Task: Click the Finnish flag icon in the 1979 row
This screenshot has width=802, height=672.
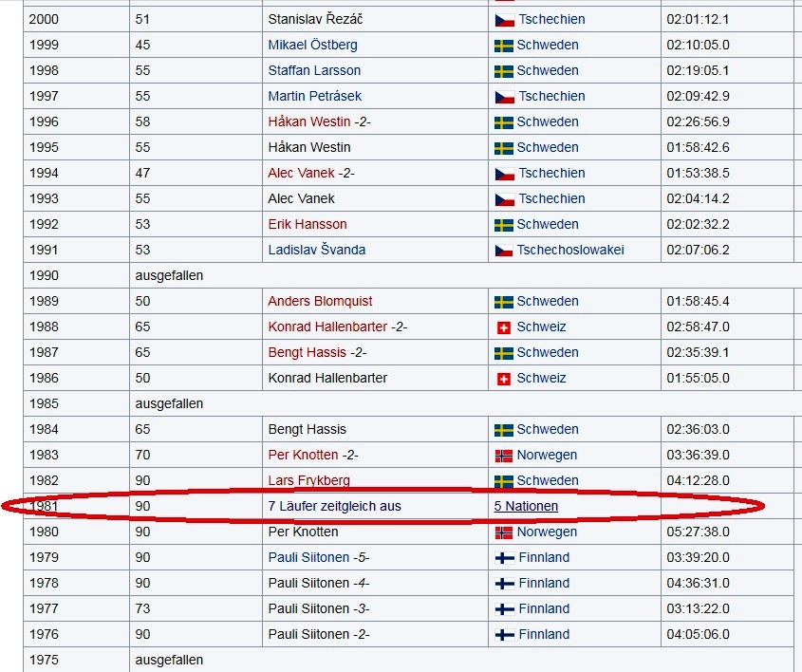Action: pyautogui.click(x=505, y=558)
